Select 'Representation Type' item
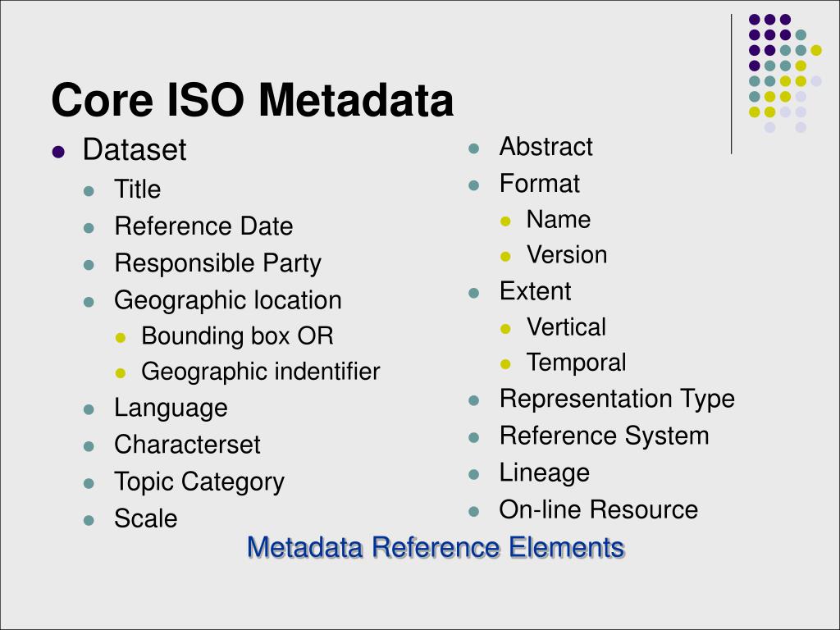Screen dimensions: 840x630 pyautogui.click(x=617, y=399)
